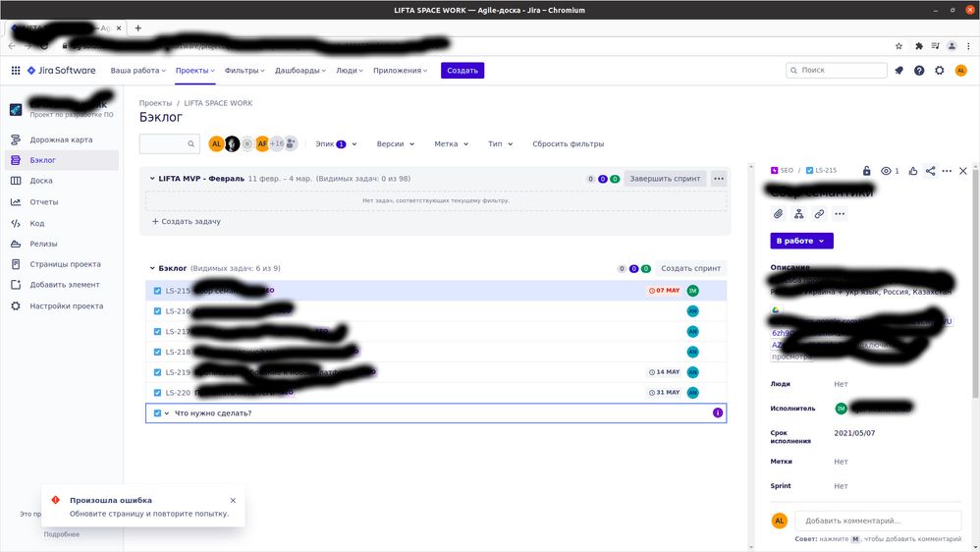The height and width of the screenshot is (552, 980).
Task: Go to Дорожная карта
Action: (61, 140)
